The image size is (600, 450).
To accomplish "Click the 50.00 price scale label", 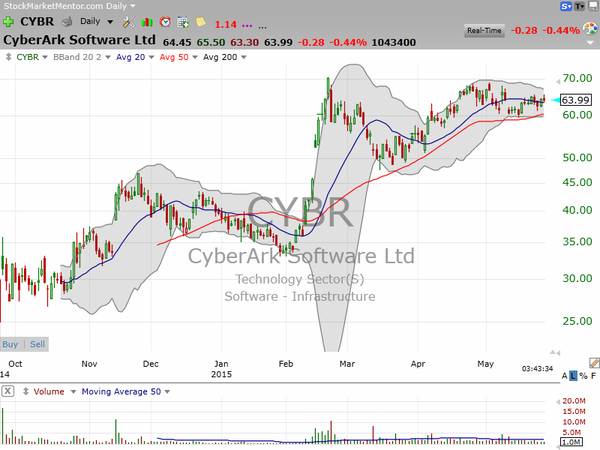I will pos(577,157).
